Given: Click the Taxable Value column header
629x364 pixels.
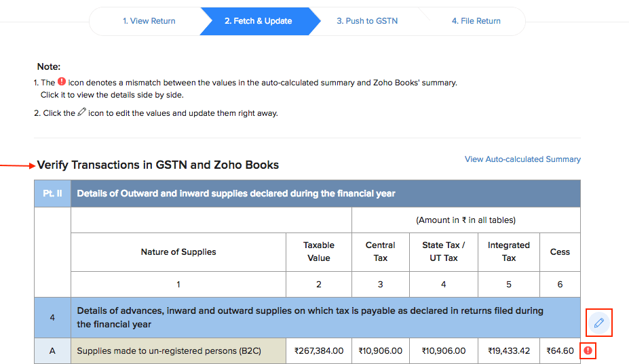Looking at the screenshot, I should coord(319,251).
